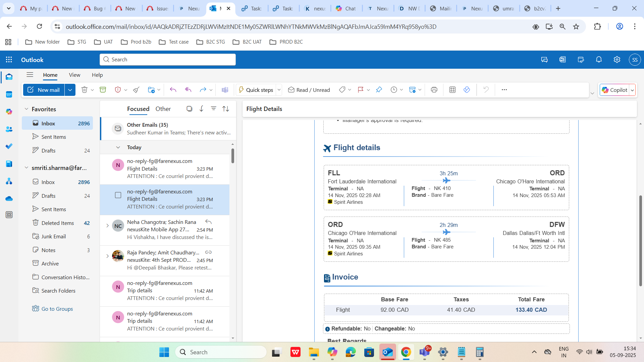Open People from the left app rail
Screen dimensions: 644x362
[9, 129]
